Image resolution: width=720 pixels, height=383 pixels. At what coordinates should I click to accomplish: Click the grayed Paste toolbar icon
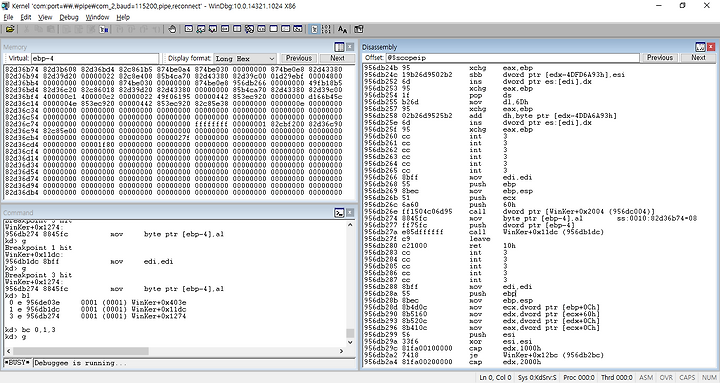tap(51, 29)
